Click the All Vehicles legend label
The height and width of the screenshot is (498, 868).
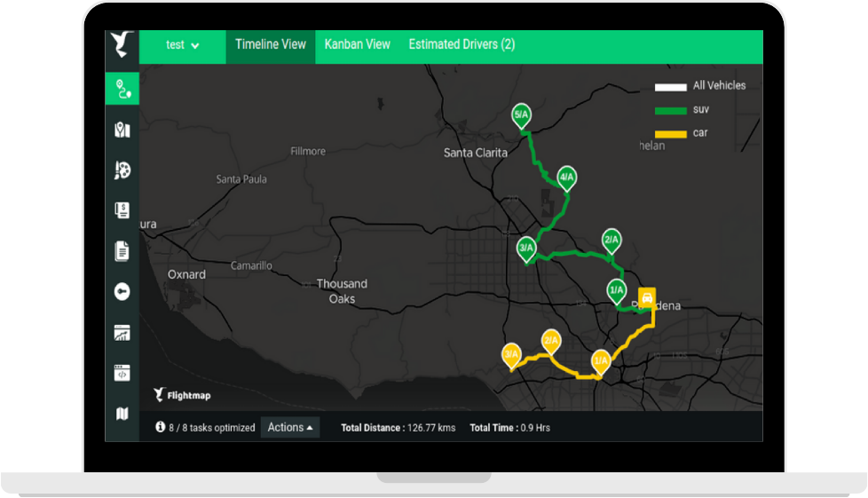coord(719,86)
